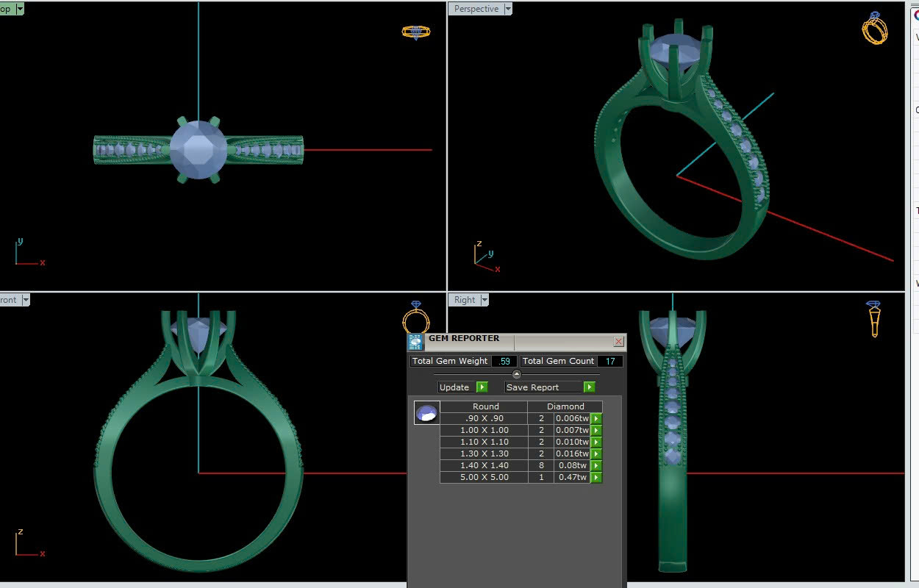Screen dimensions: 919x588
Task: Select the Perspective viewport title tab
Action: click(476, 9)
